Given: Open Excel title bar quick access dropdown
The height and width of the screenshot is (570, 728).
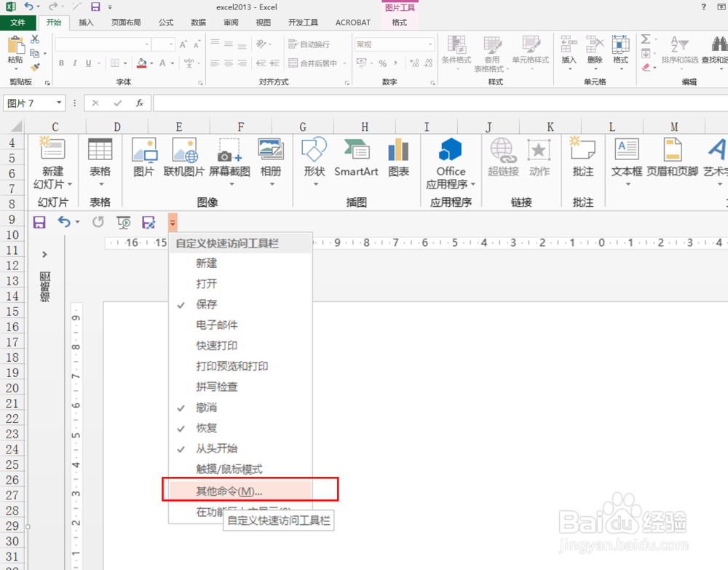Looking at the screenshot, I should [x=110, y=7].
